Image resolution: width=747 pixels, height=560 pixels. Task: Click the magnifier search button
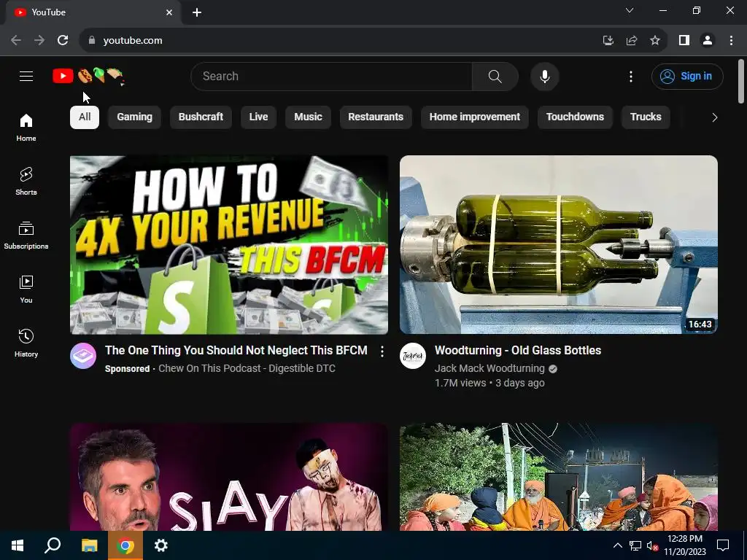coord(495,76)
